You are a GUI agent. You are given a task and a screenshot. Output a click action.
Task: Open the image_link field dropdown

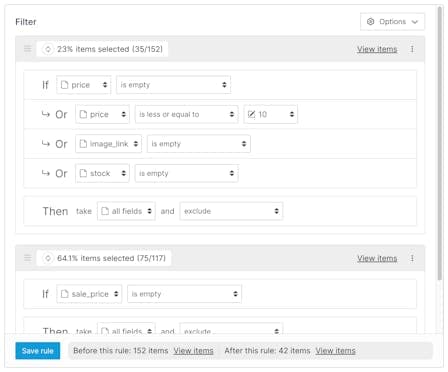pyautogui.click(x=108, y=144)
